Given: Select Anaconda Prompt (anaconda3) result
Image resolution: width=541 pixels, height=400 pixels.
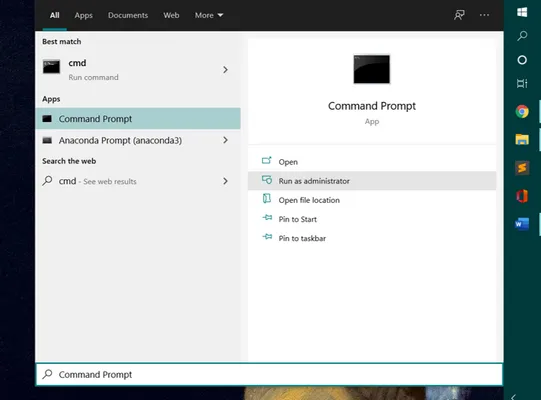Looking at the screenshot, I should click(x=138, y=140).
